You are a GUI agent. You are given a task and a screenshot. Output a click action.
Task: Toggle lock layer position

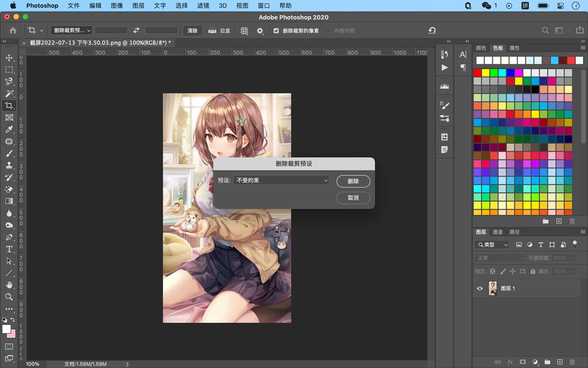(x=513, y=271)
